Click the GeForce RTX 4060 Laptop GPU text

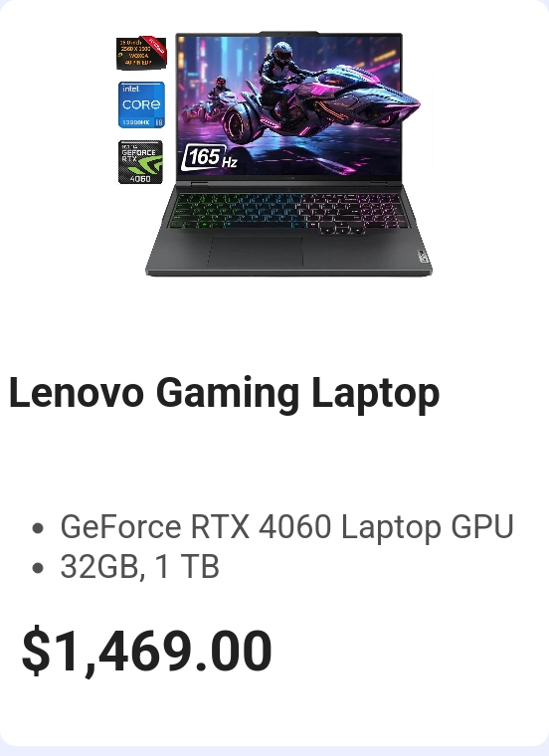click(286, 526)
